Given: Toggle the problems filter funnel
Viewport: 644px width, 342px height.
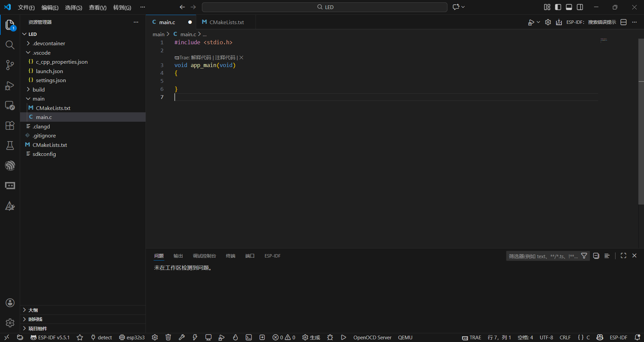Looking at the screenshot, I should (584, 256).
